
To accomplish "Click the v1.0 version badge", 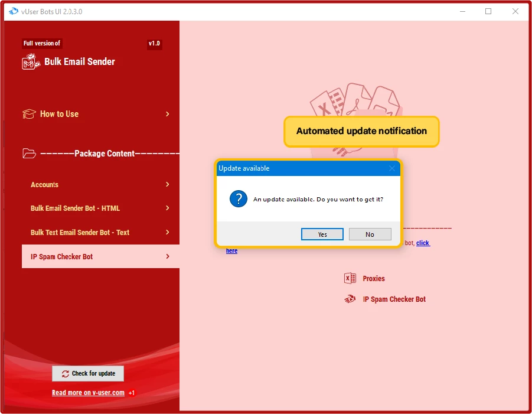I will (154, 44).
